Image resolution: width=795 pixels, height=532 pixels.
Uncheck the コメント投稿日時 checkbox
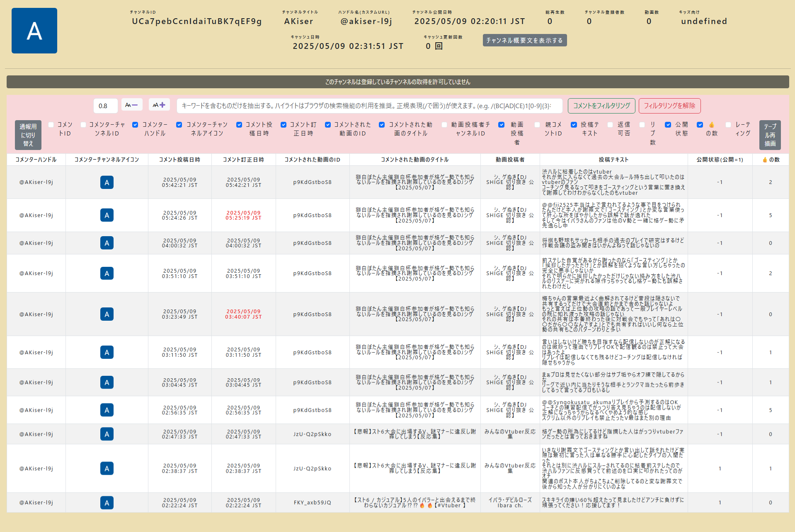239,125
